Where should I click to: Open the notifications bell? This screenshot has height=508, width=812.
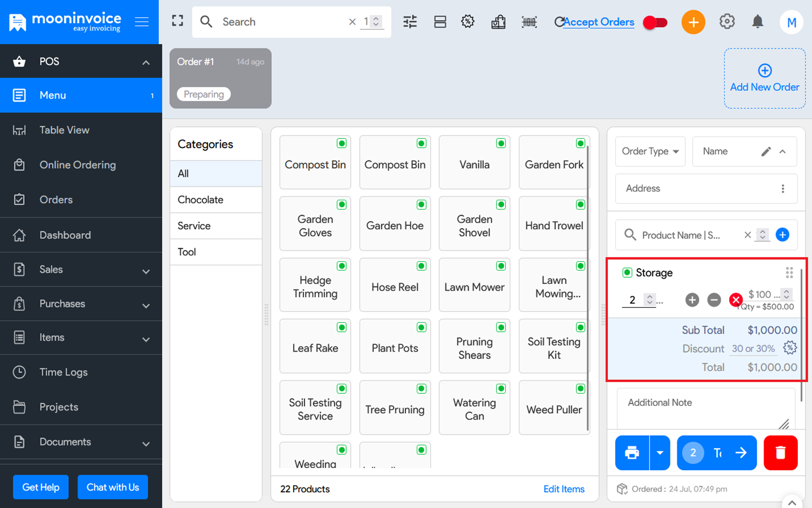[x=757, y=21]
